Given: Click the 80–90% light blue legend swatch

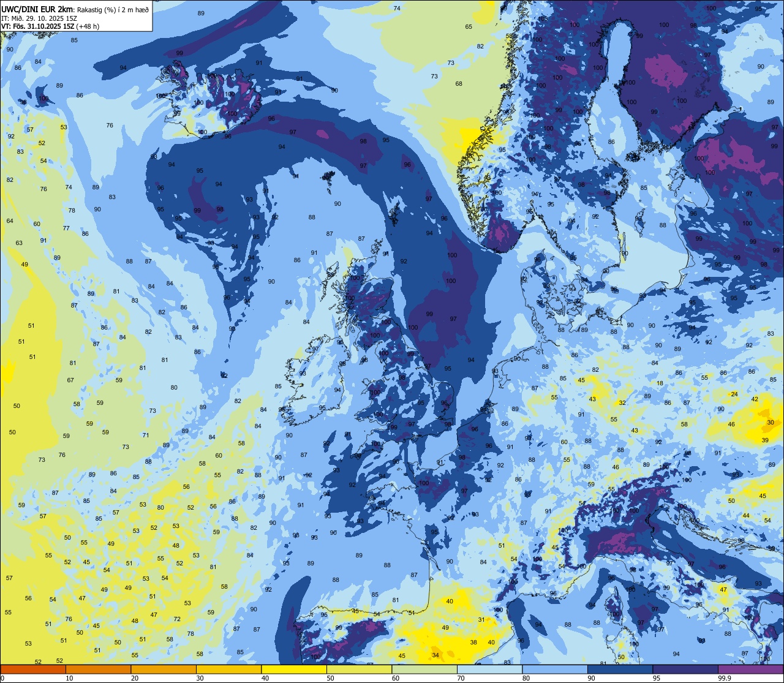Looking at the screenshot, I should (x=555, y=669).
